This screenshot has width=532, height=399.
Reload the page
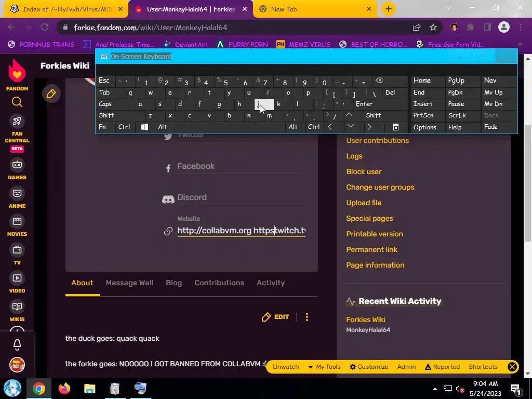(45, 28)
